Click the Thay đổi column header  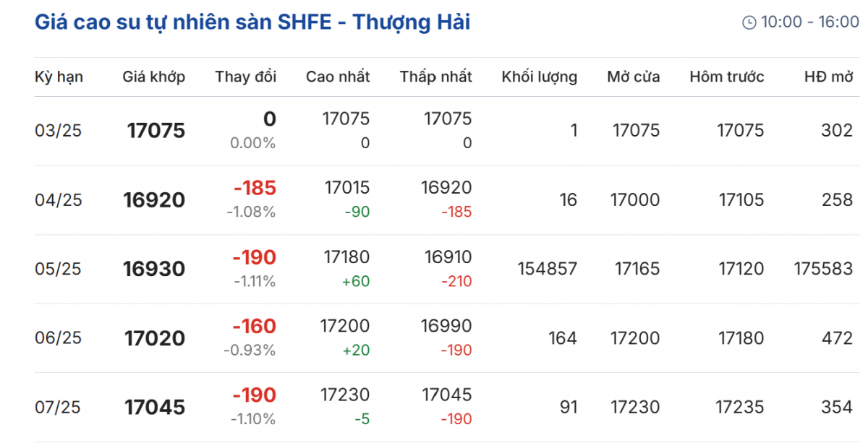tap(245, 77)
